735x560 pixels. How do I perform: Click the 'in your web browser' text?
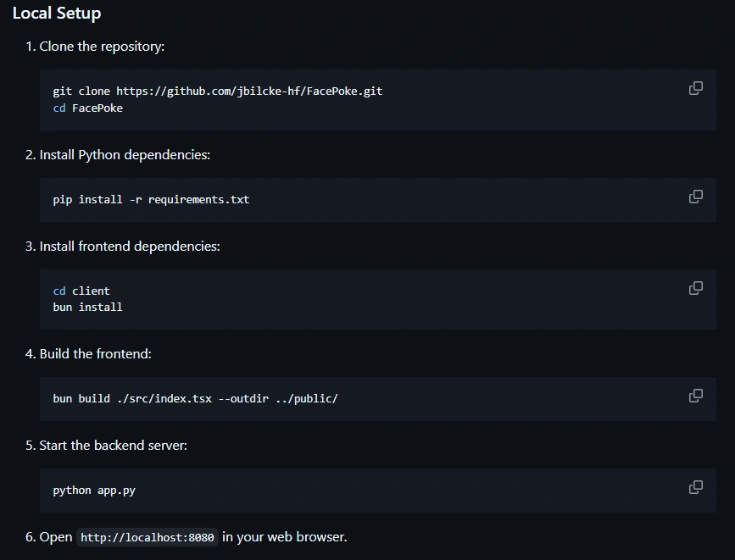[x=285, y=536]
